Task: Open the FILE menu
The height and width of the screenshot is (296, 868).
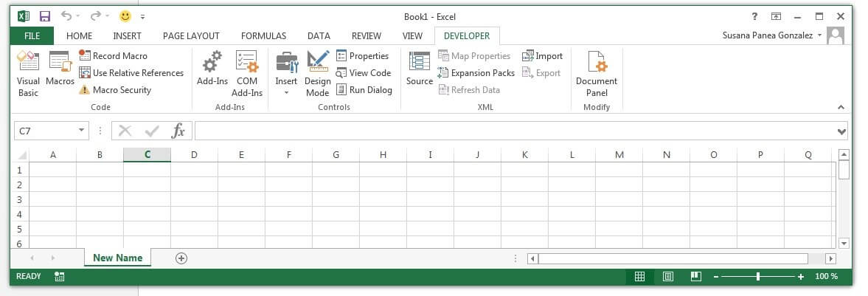Action: [x=32, y=35]
